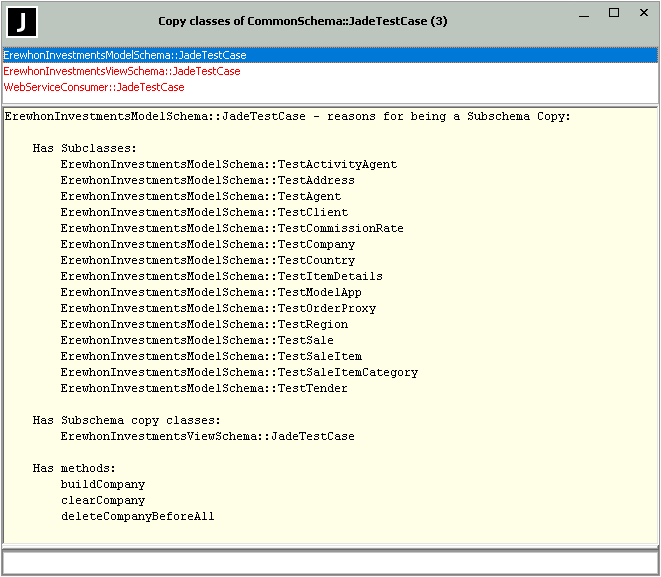Click the TestItemDetails subclass line
This screenshot has height=577, width=661.
(221, 277)
